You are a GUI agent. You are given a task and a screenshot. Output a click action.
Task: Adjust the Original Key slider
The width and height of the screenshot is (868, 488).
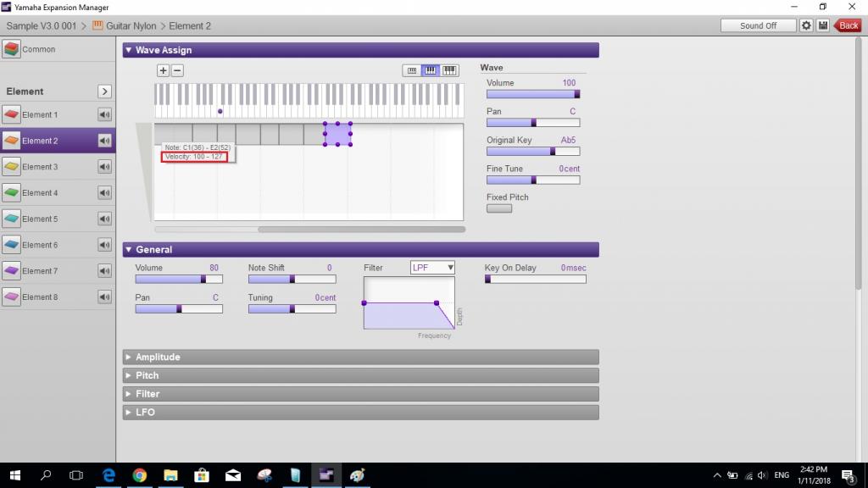tap(533, 151)
